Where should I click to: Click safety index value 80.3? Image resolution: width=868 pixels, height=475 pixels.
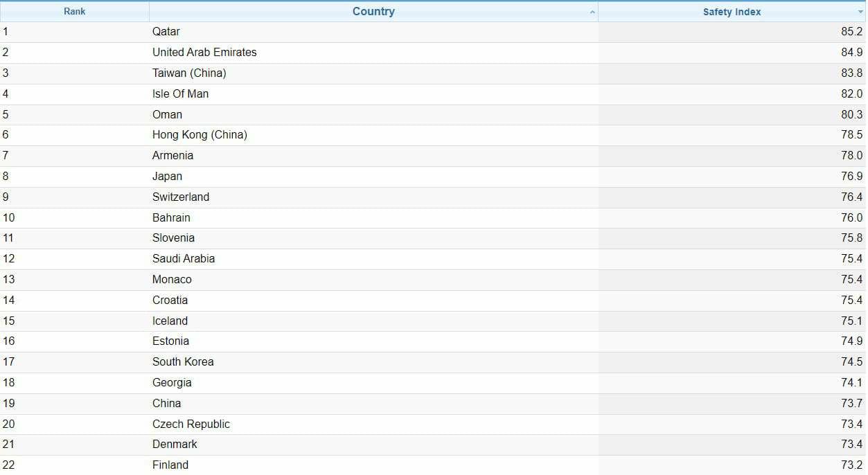tap(852, 115)
